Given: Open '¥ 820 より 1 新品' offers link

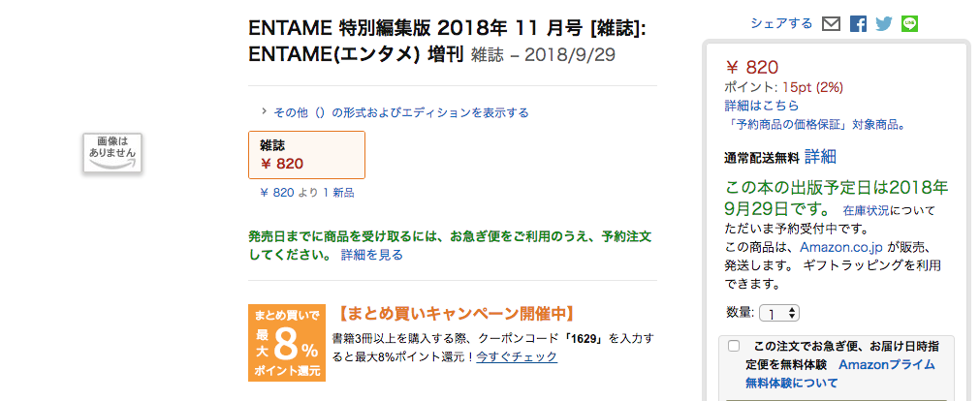Looking at the screenshot, I should point(307,193).
